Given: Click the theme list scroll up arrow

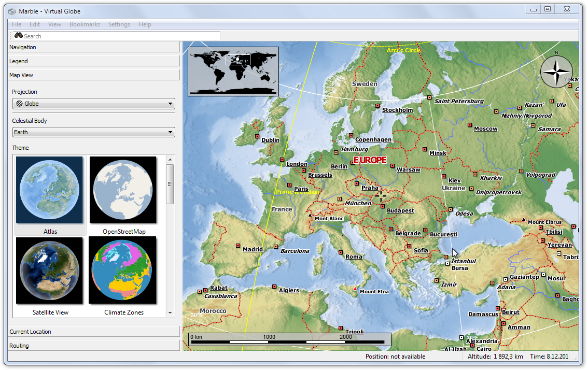Looking at the screenshot, I should click(x=170, y=159).
